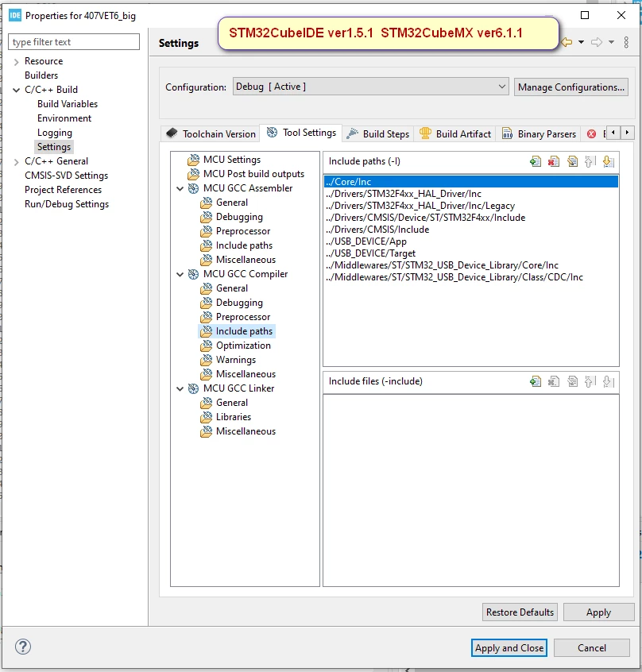Click the Apply button
The width and height of the screenshot is (642, 672).
pyautogui.click(x=599, y=612)
